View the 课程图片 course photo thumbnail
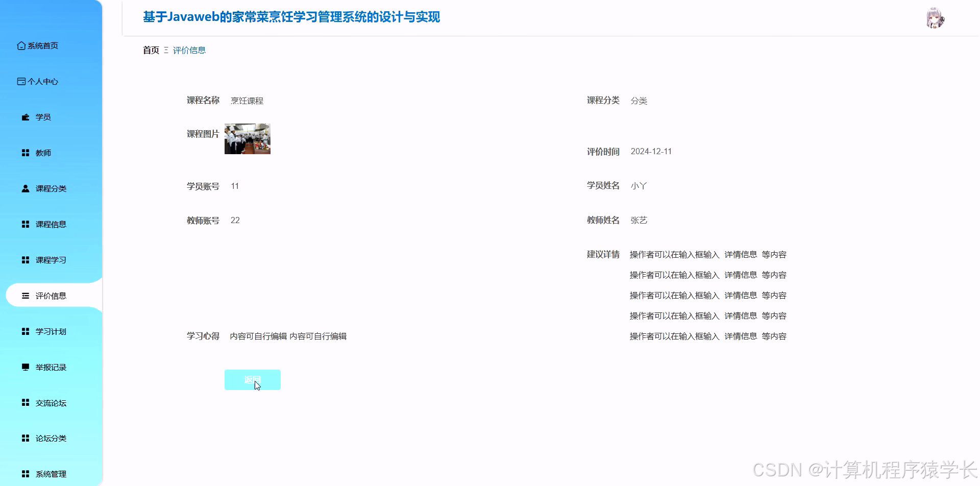The width and height of the screenshot is (980, 486). 247,138
